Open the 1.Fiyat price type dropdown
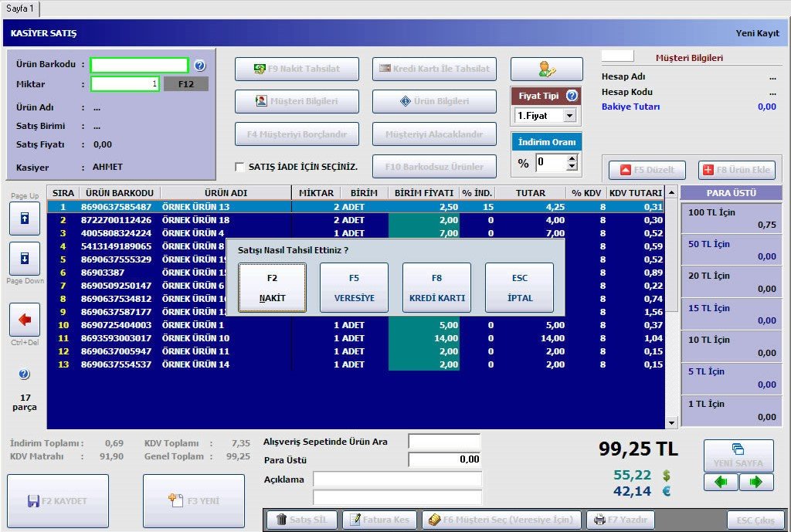Viewport: 791px width, 532px height. [x=569, y=116]
